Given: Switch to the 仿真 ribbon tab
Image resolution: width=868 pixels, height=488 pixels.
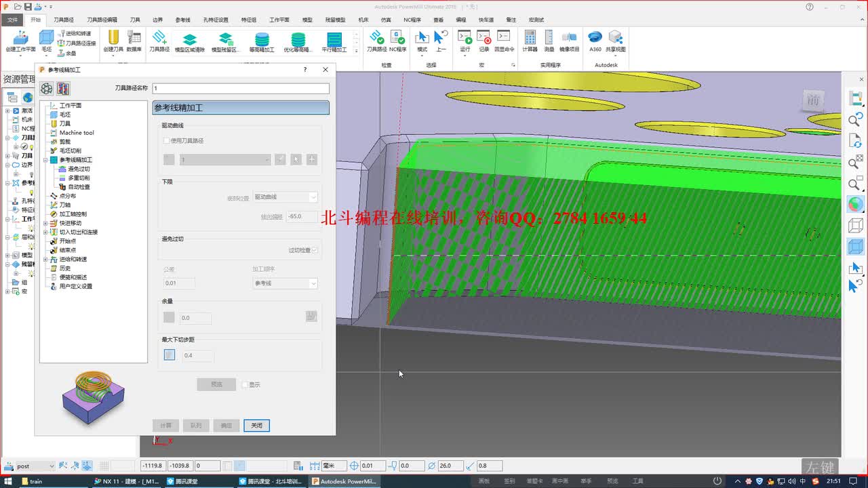Looking at the screenshot, I should (x=386, y=20).
